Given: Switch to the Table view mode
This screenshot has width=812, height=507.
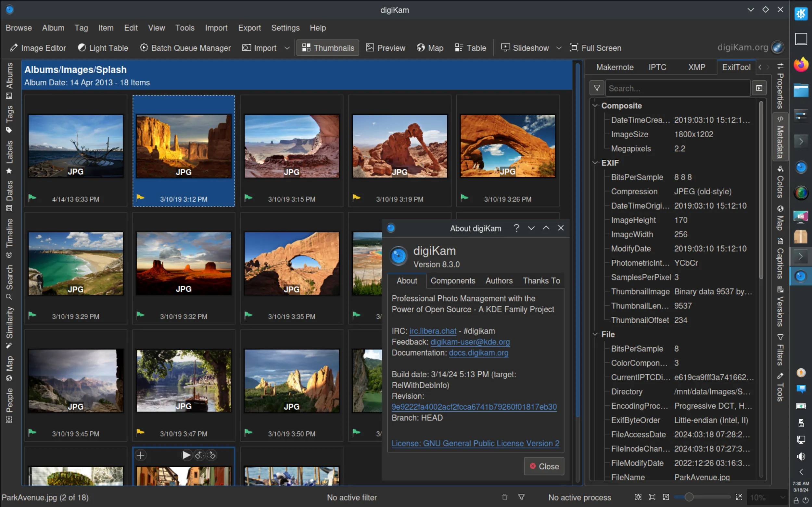Looking at the screenshot, I should [x=470, y=48].
